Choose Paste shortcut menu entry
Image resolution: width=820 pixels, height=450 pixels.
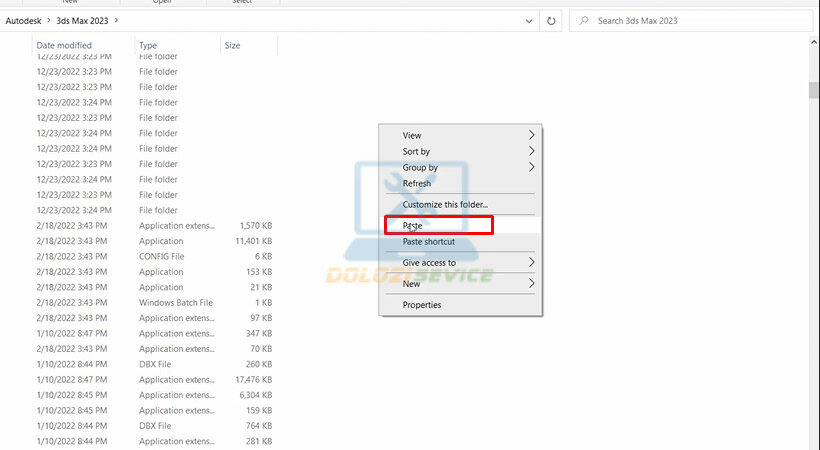pos(460,242)
